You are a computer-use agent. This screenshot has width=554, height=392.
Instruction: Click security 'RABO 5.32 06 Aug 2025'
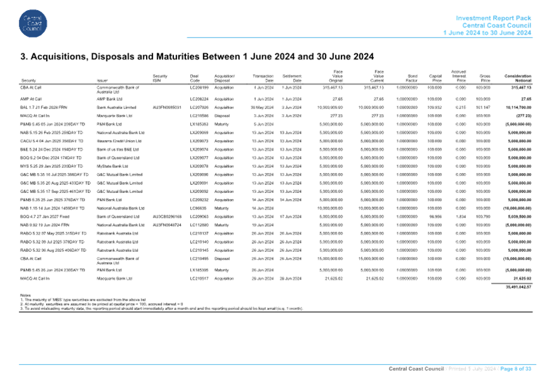(x=53, y=251)
